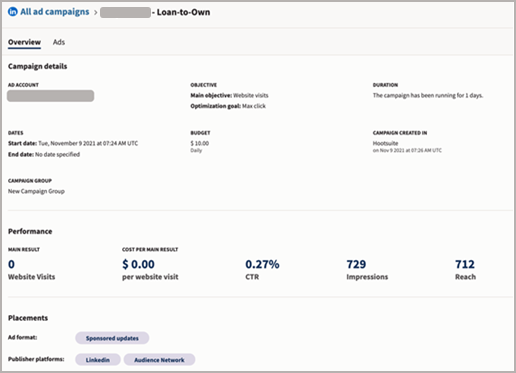Click the LinkedIn logo icon in breadcrumb
The height and width of the screenshot is (373, 516).
pyautogui.click(x=13, y=12)
